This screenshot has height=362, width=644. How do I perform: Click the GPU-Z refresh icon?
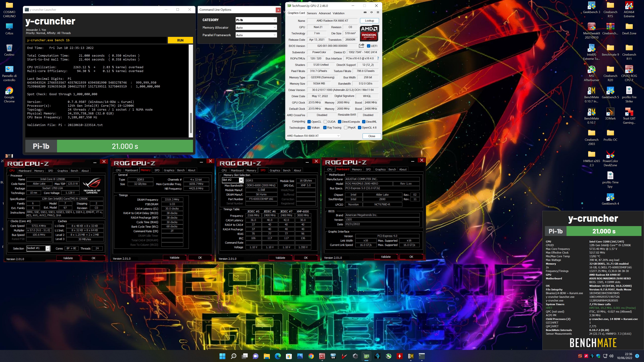371,12
